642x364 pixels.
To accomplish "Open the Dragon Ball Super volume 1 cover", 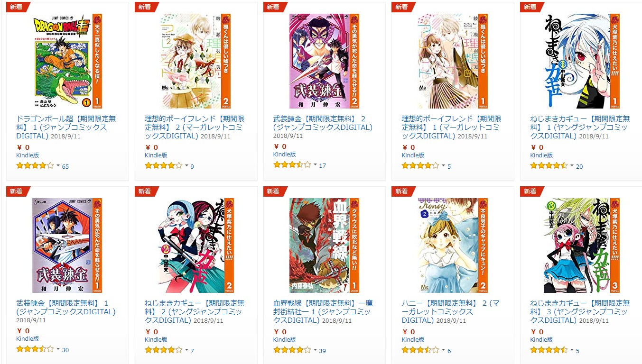I will [68, 61].
